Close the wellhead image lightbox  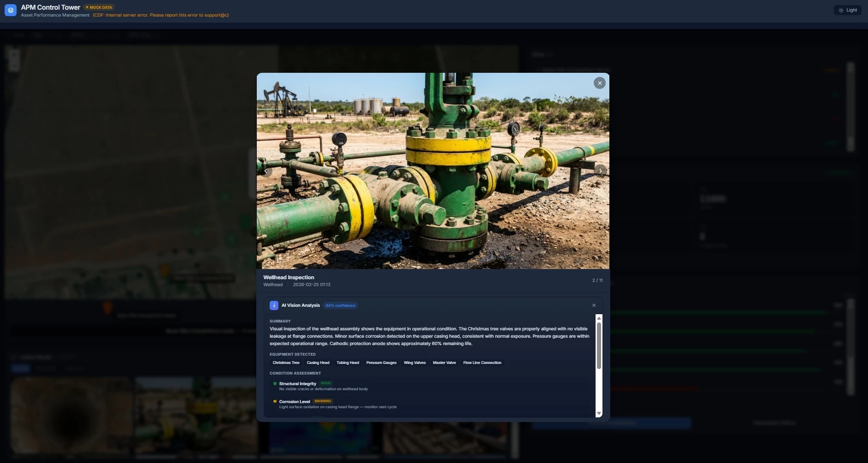coord(599,83)
